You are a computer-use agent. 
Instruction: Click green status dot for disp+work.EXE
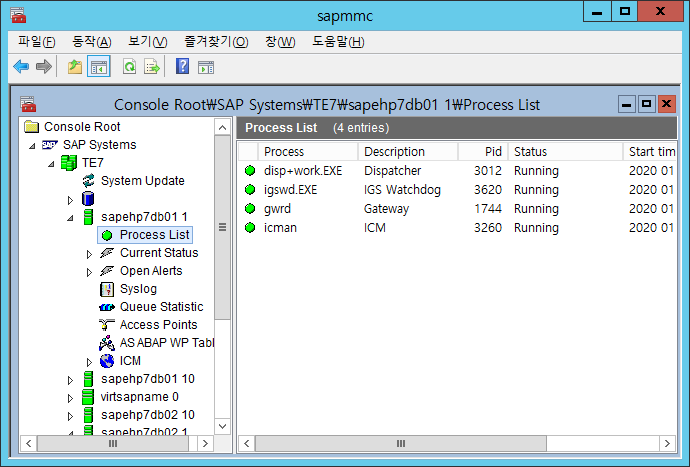point(250,171)
